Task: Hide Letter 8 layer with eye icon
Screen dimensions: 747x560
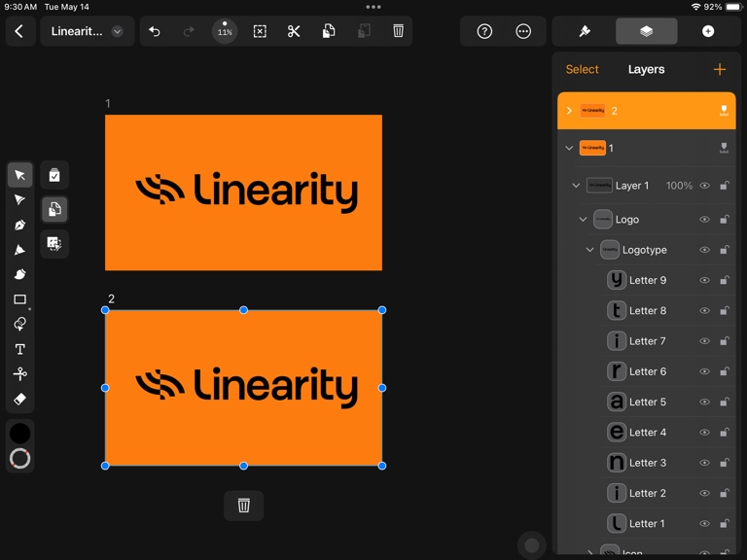Action: tap(704, 310)
